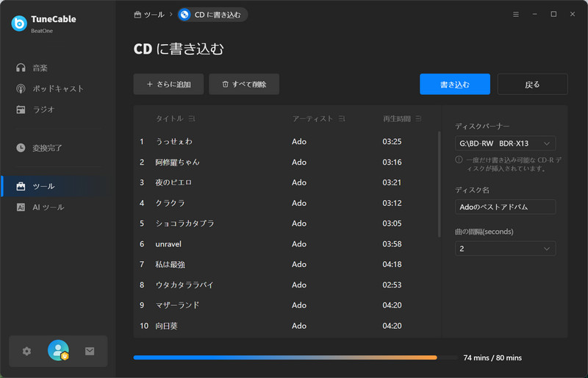Click the TuneCable logo icon
Viewport: 588px width, 378px height.
(x=19, y=24)
